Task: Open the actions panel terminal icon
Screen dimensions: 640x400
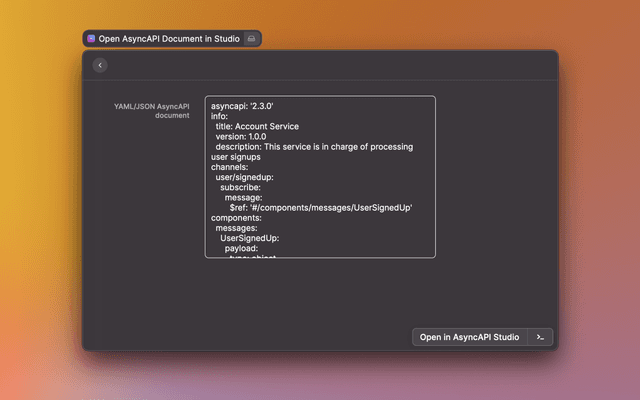Action: [540, 337]
